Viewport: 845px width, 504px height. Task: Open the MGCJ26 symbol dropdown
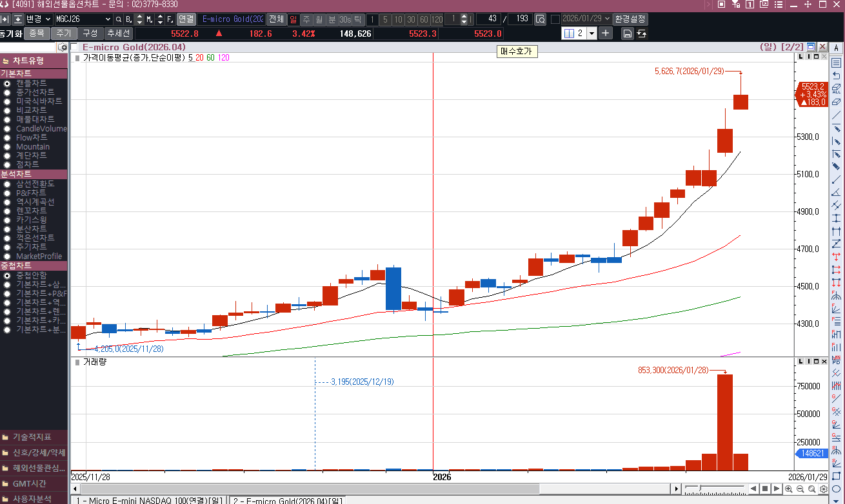coord(107,19)
